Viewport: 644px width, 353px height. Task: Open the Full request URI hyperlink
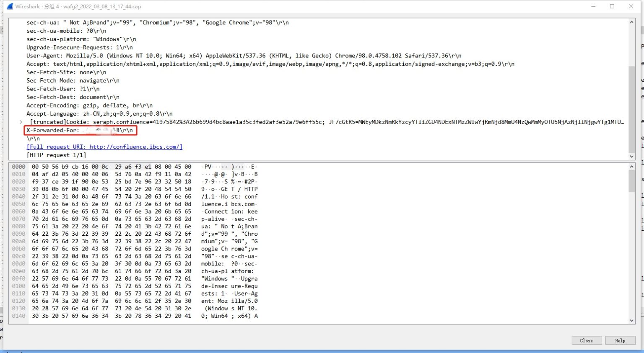(104, 147)
